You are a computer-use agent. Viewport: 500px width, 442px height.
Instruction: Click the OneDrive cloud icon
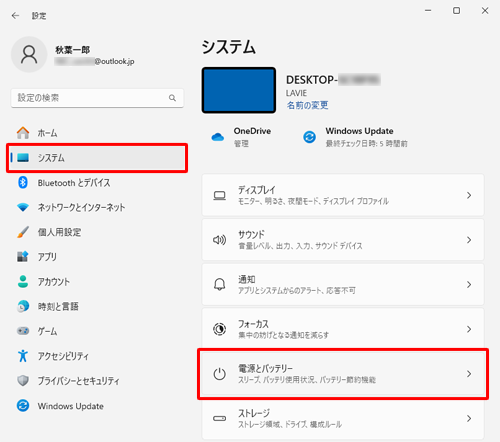tap(218, 137)
